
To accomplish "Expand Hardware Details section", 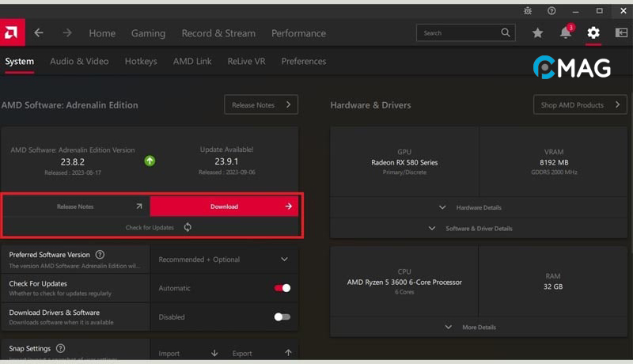I will [472, 207].
